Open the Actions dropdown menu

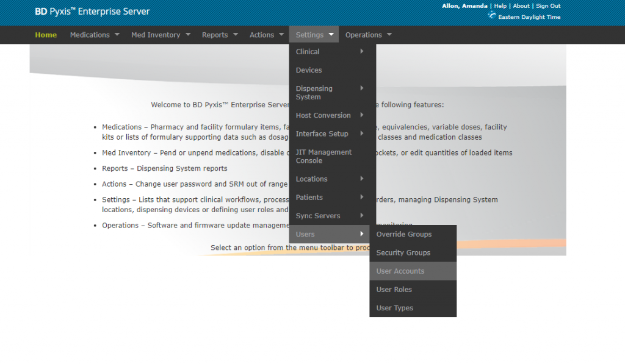tap(266, 35)
